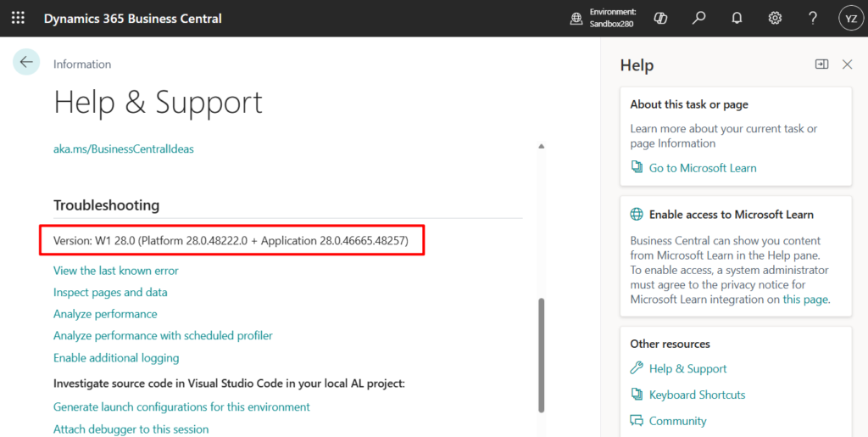Close the Help pane
The image size is (868, 437).
pyautogui.click(x=847, y=64)
